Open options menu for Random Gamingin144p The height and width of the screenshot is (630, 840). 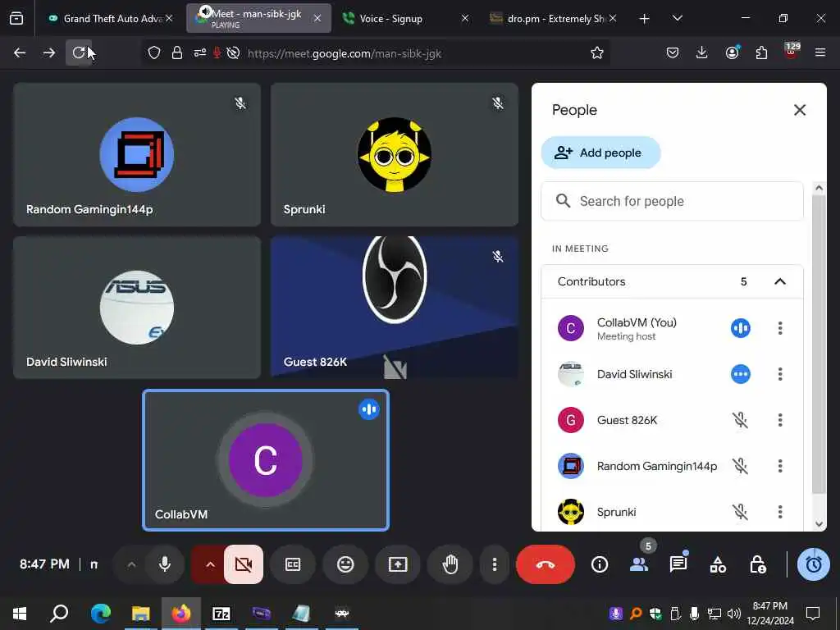point(780,466)
